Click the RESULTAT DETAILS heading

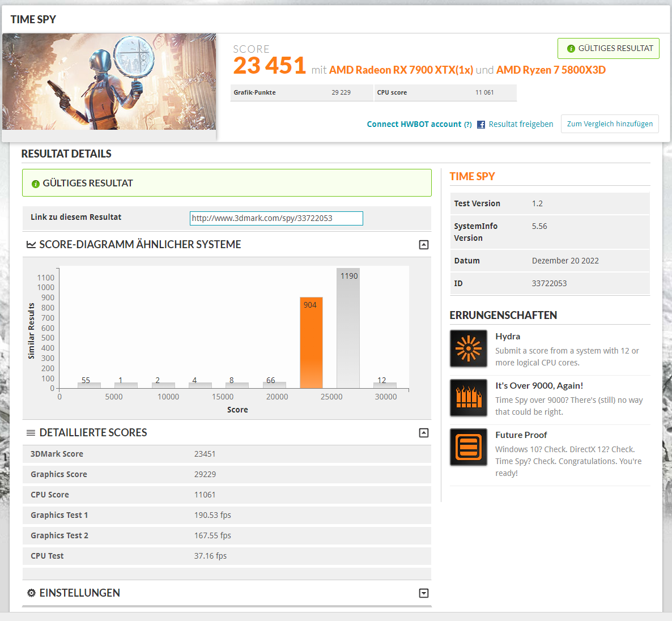(x=66, y=154)
